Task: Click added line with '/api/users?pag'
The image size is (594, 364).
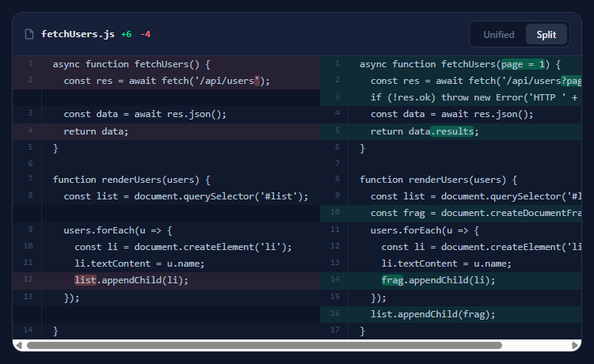Action: [x=451, y=81]
